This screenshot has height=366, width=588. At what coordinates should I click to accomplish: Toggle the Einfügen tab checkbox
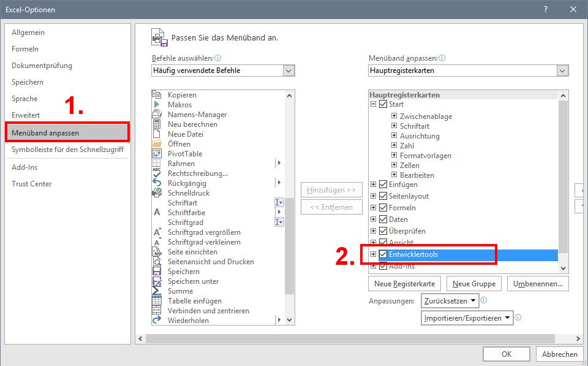(x=383, y=185)
